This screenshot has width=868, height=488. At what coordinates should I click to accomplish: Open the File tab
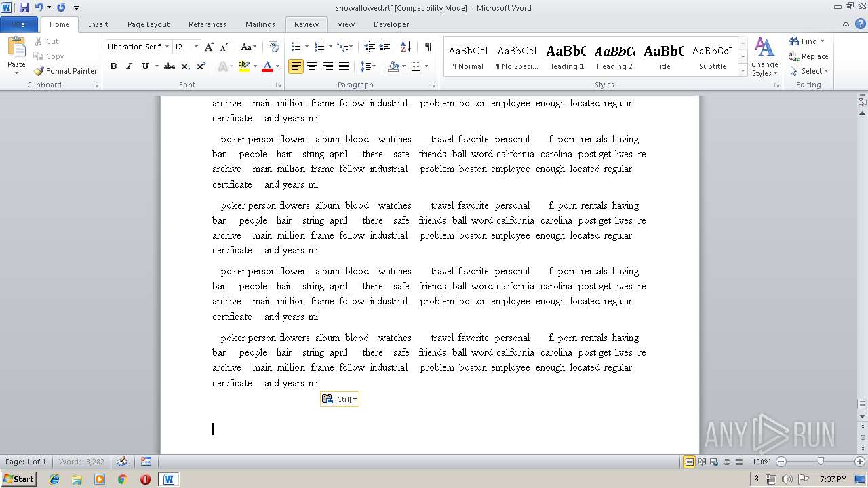(19, 24)
